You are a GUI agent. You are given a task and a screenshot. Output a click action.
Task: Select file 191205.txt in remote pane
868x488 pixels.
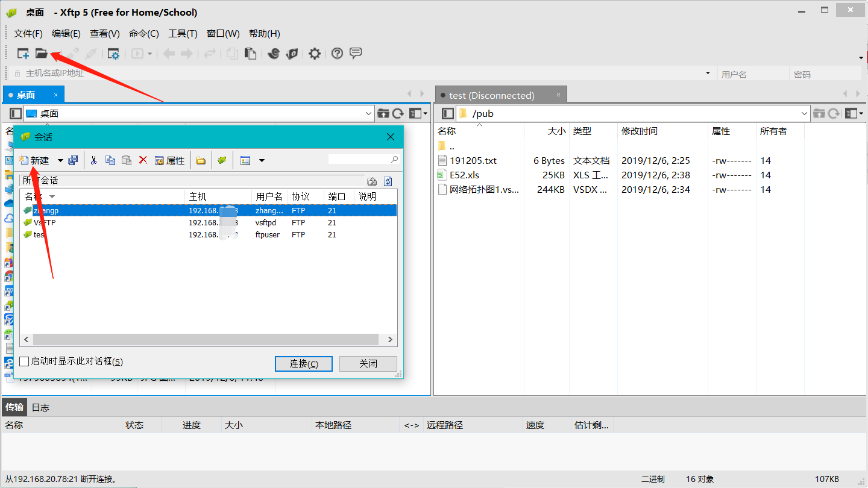(x=473, y=160)
